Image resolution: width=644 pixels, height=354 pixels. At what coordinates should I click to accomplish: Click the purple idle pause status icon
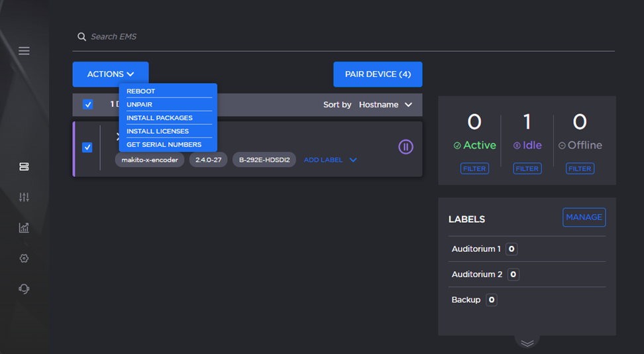click(x=405, y=147)
